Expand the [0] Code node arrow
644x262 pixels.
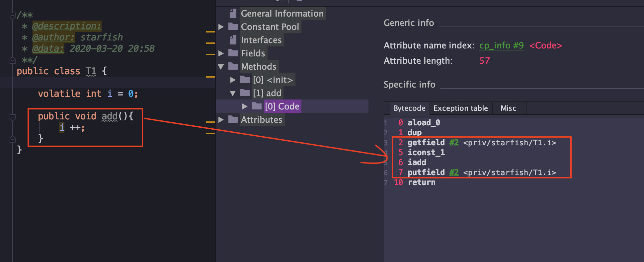(x=245, y=106)
